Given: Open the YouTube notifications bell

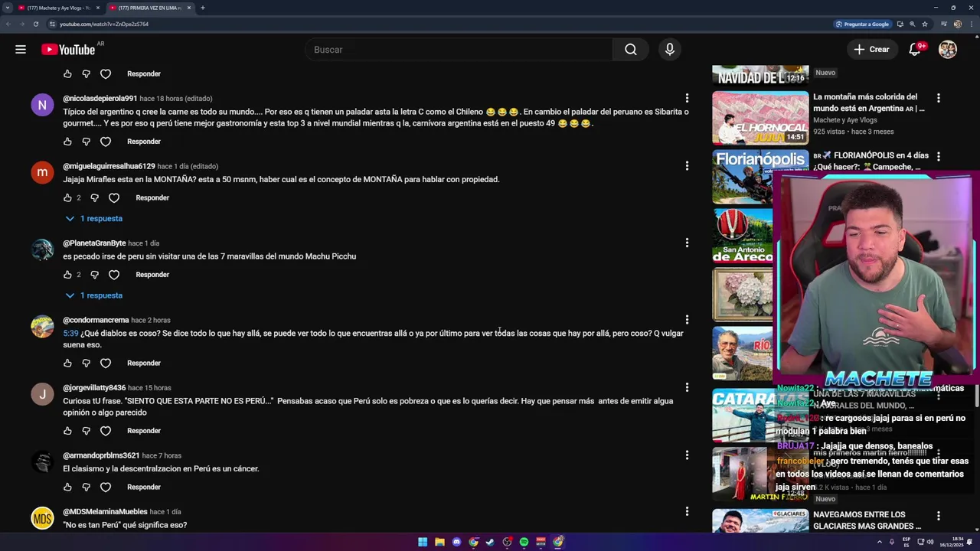Looking at the screenshot, I should click(x=915, y=50).
